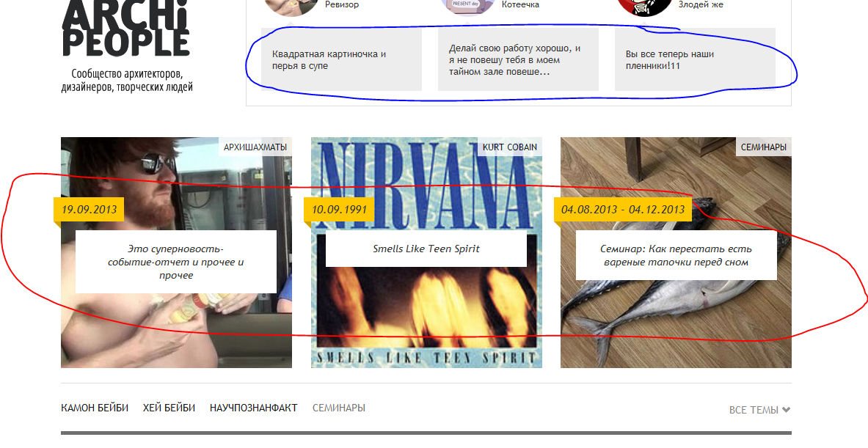Viewport: 868px width, 448px height.
Task: Switch to the СЕМИНАРЫ topic tab
Action: (339, 408)
